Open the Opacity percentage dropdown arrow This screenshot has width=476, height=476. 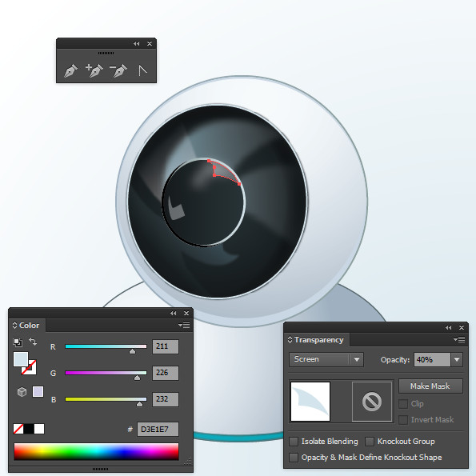click(x=457, y=360)
